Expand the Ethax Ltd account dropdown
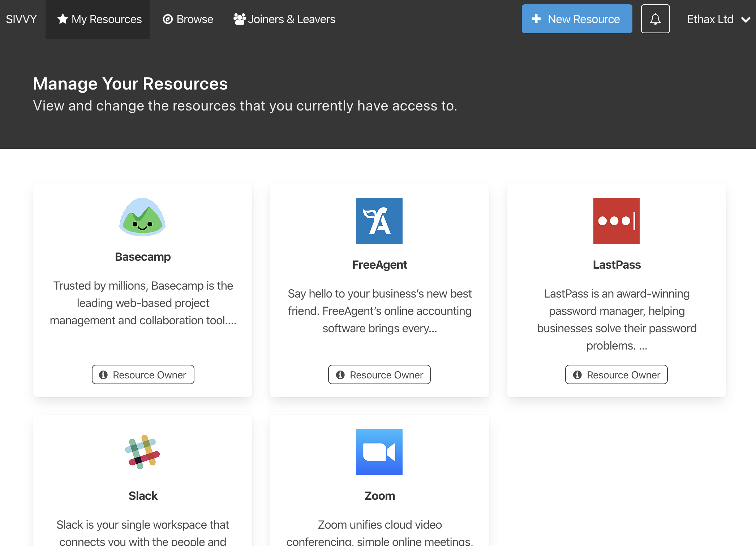This screenshot has width=756, height=546. (718, 19)
